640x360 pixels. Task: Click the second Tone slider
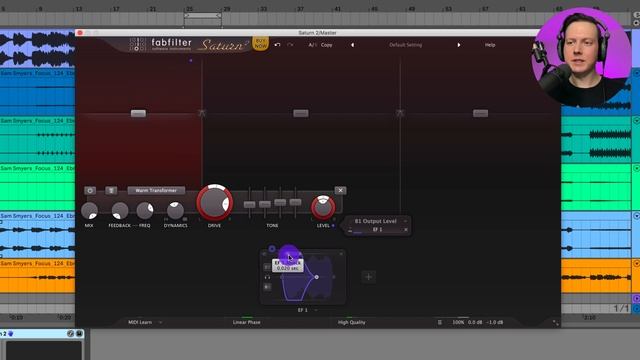pyautogui.click(x=264, y=204)
